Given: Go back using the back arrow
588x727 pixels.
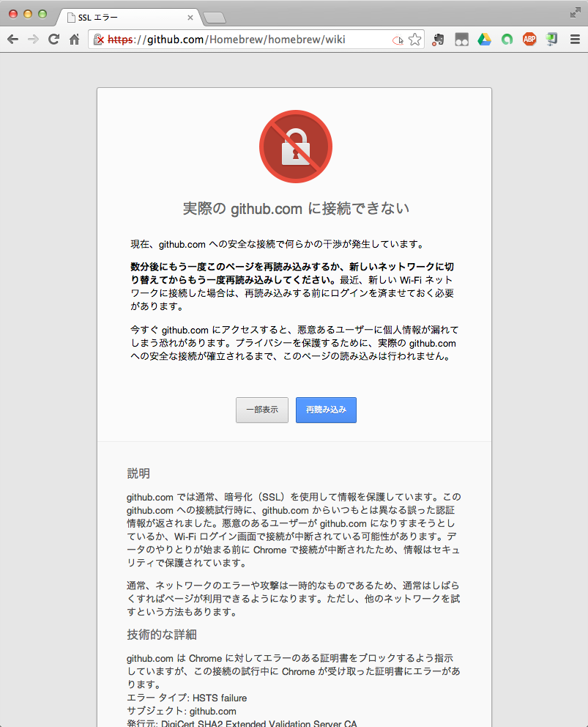Looking at the screenshot, I should click(12, 40).
